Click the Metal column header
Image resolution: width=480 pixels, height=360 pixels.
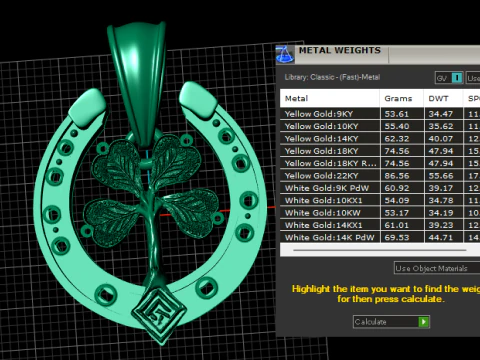(x=330, y=98)
